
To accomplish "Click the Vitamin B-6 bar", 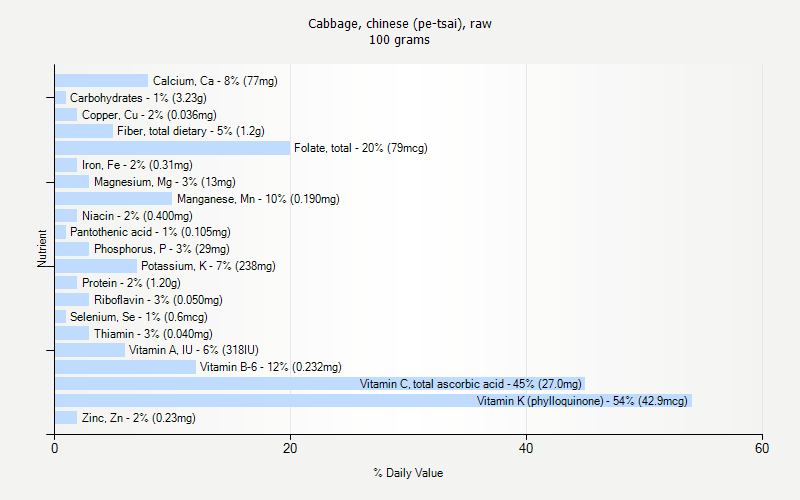I will click(x=125, y=367).
